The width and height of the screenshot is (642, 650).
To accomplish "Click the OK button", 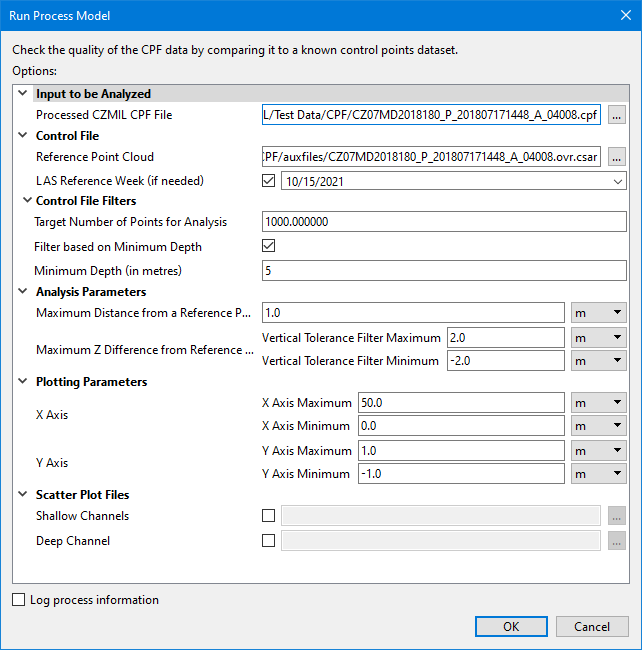I will pos(511,627).
